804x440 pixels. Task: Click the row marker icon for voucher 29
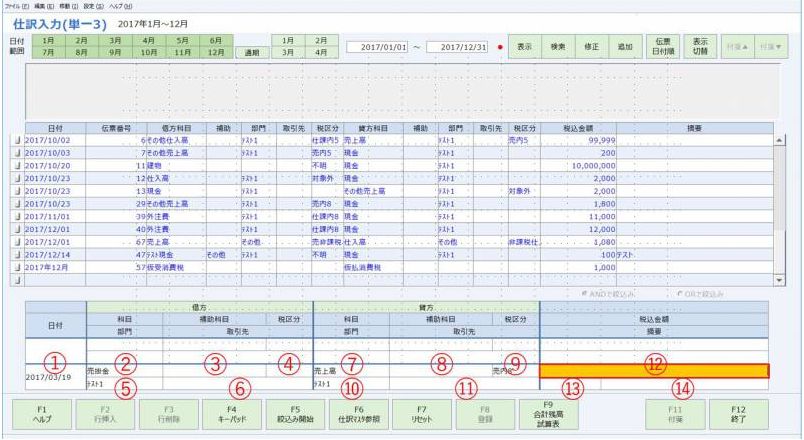pos(17,204)
